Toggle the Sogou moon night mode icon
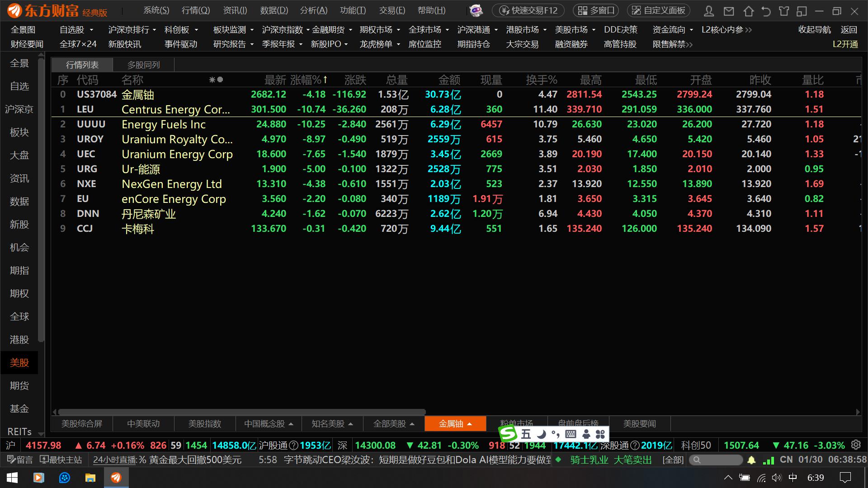This screenshot has height=488, width=868. coord(542,434)
